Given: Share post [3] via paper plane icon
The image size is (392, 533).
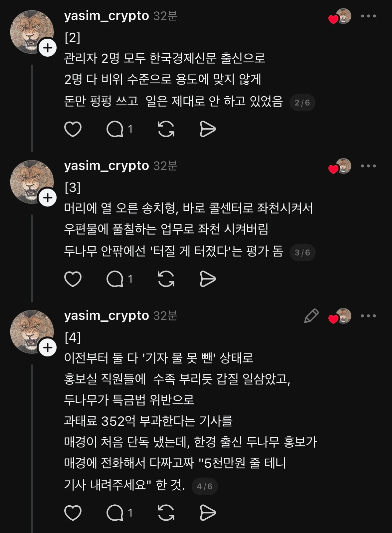Looking at the screenshot, I should click(x=208, y=279).
